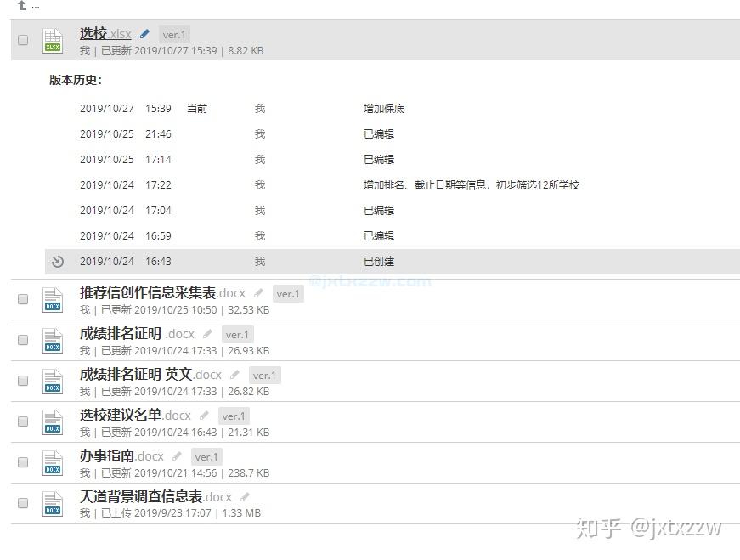
Task: Click the 选校建议名单.docx file icon
Action: point(53,421)
